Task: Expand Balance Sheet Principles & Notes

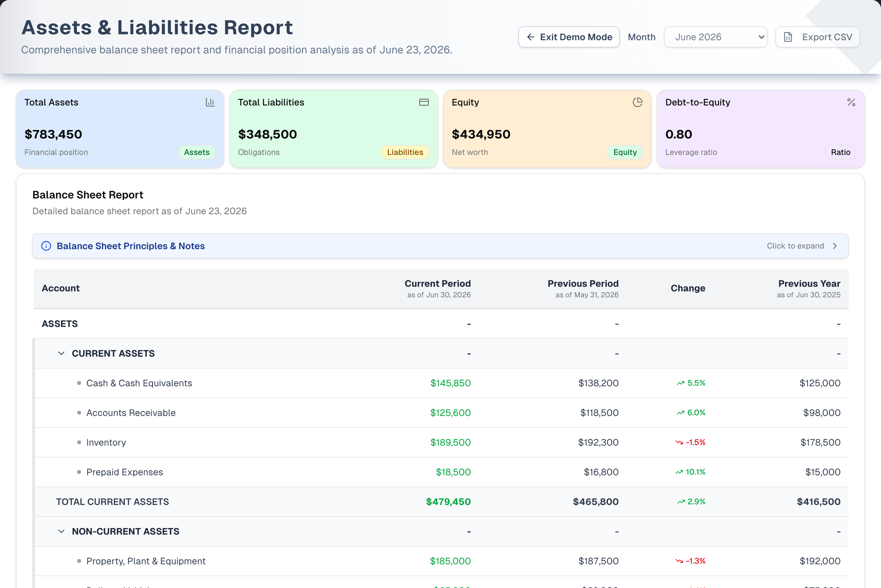Action: (440, 246)
